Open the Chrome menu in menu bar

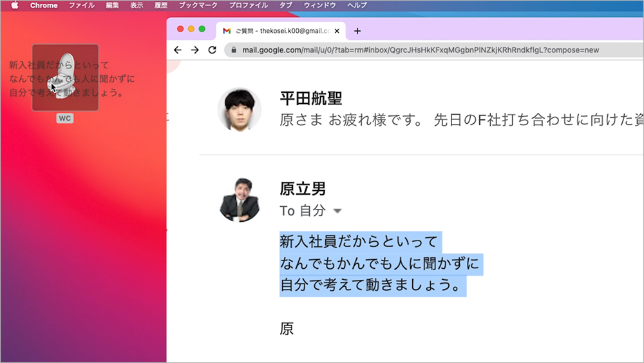click(x=44, y=5)
